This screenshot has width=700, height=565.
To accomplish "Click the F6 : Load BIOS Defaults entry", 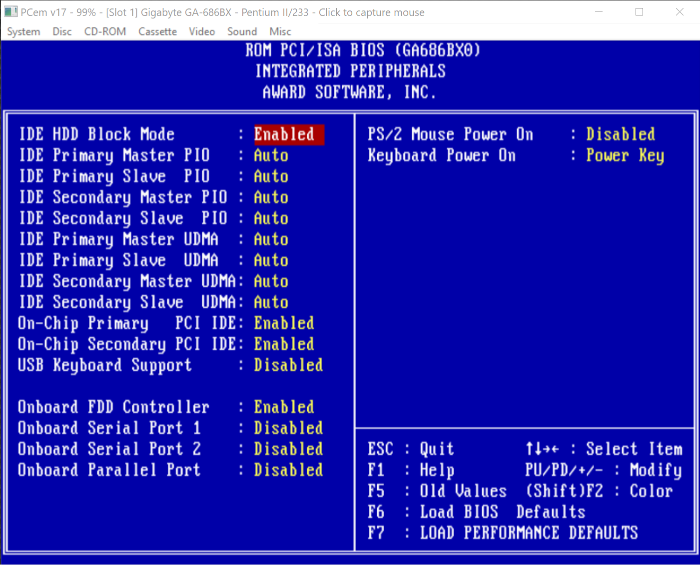I will coord(476,512).
